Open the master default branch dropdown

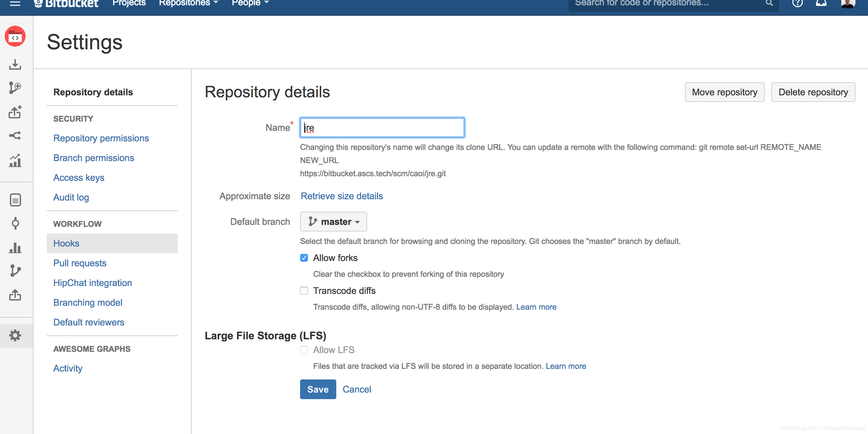coord(333,222)
